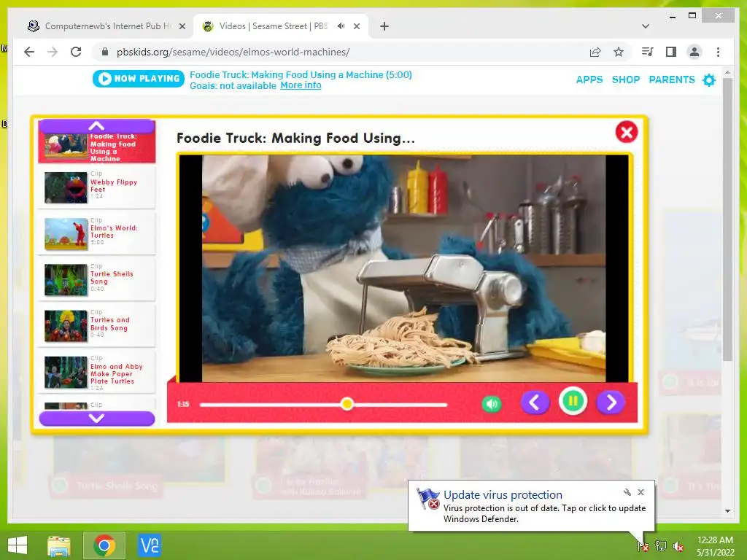The image size is (747, 560).
Task: Open a new tab with plus button
Action: pyautogui.click(x=384, y=26)
